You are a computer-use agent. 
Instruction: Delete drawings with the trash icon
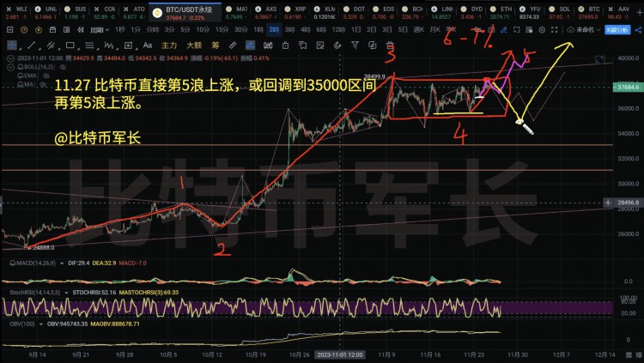tap(390, 45)
